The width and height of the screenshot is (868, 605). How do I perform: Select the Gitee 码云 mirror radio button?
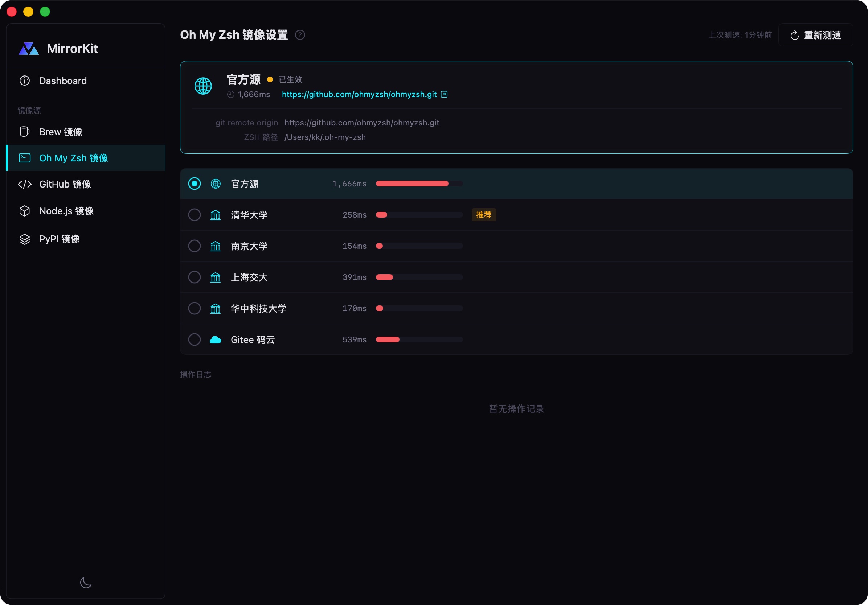click(194, 339)
